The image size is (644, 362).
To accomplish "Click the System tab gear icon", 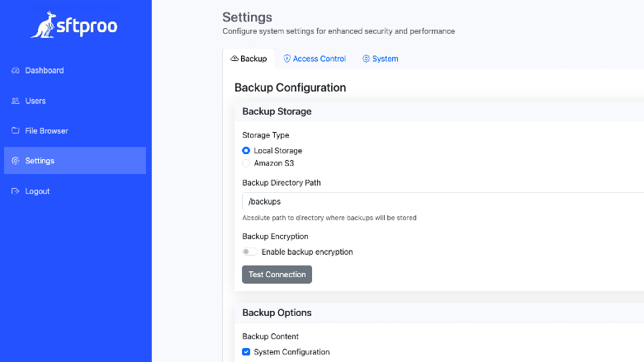I will [366, 59].
